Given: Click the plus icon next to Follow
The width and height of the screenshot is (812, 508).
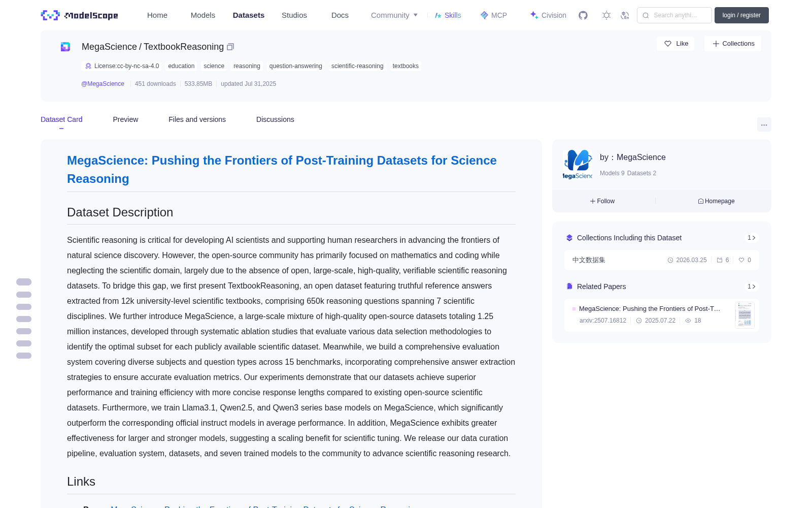Looking at the screenshot, I should 593,201.
